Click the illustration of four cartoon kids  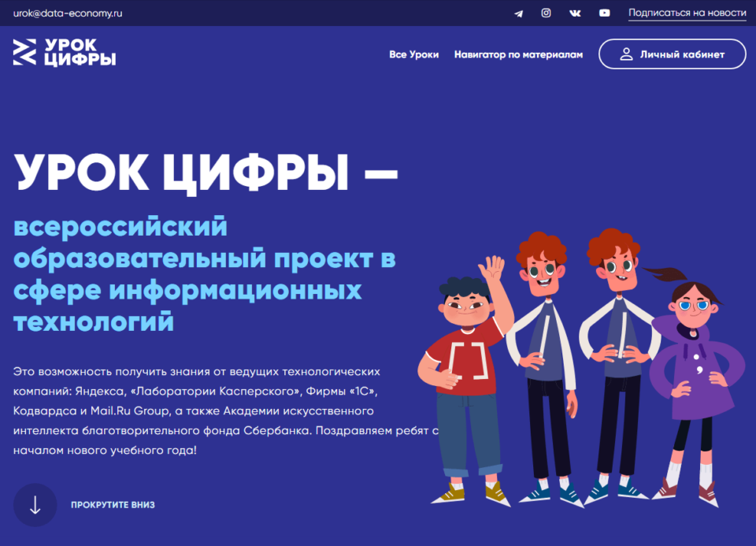coord(581,368)
